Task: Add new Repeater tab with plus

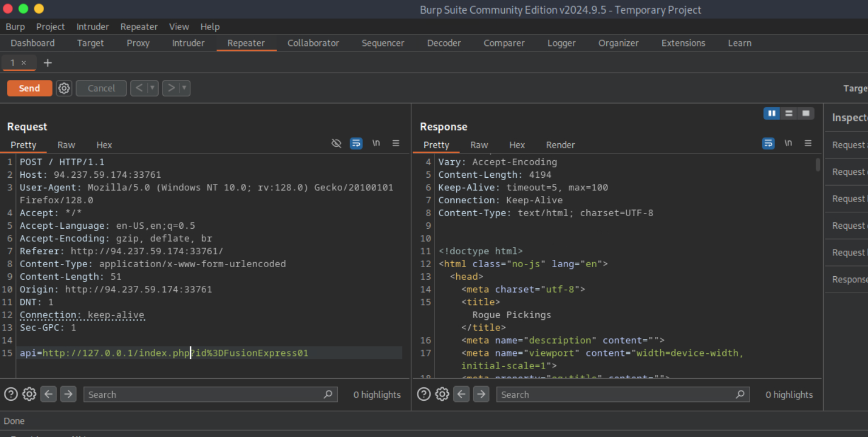Action: [x=48, y=63]
